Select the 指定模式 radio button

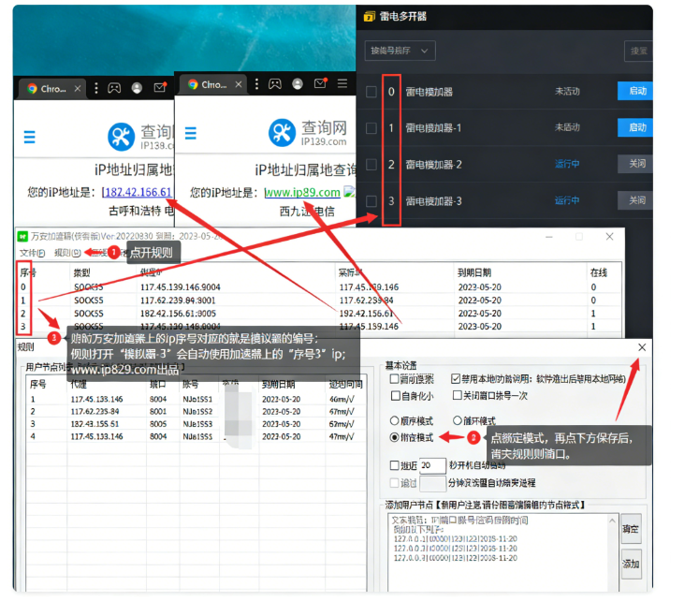pos(394,437)
